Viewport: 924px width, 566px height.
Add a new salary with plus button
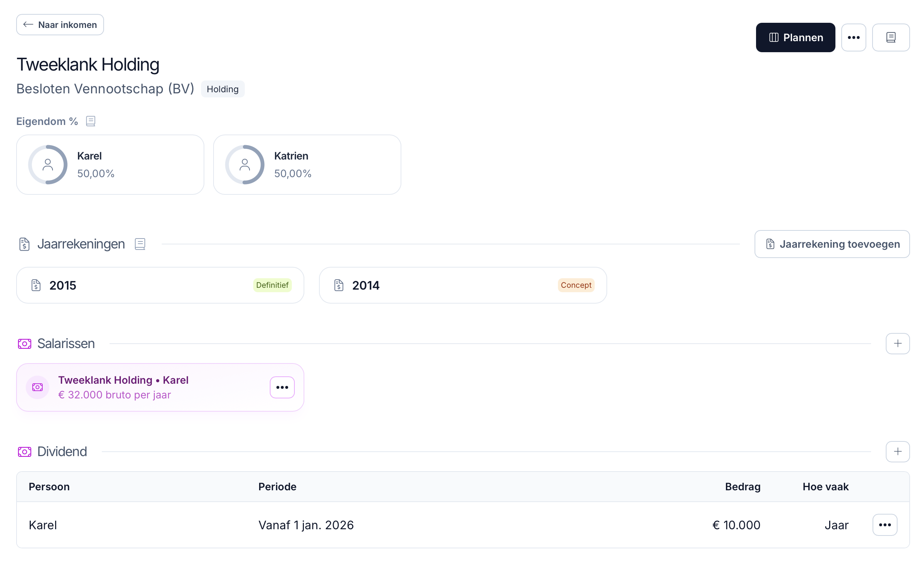(x=898, y=344)
